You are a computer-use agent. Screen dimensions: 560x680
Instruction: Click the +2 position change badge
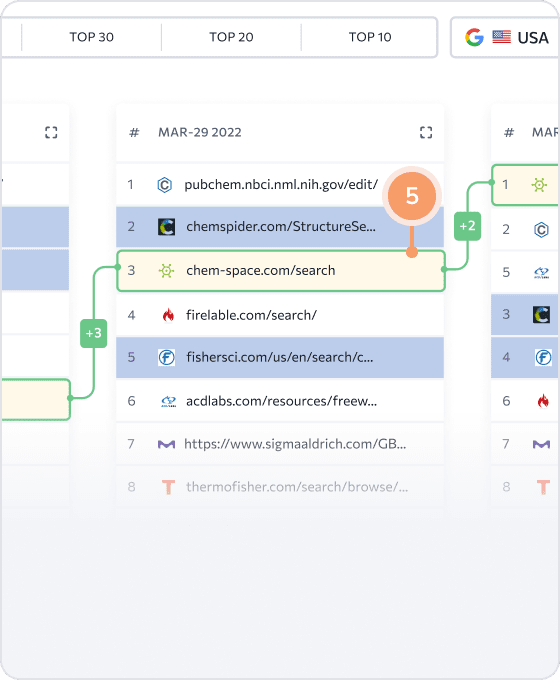pyautogui.click(x=468, y=226)
